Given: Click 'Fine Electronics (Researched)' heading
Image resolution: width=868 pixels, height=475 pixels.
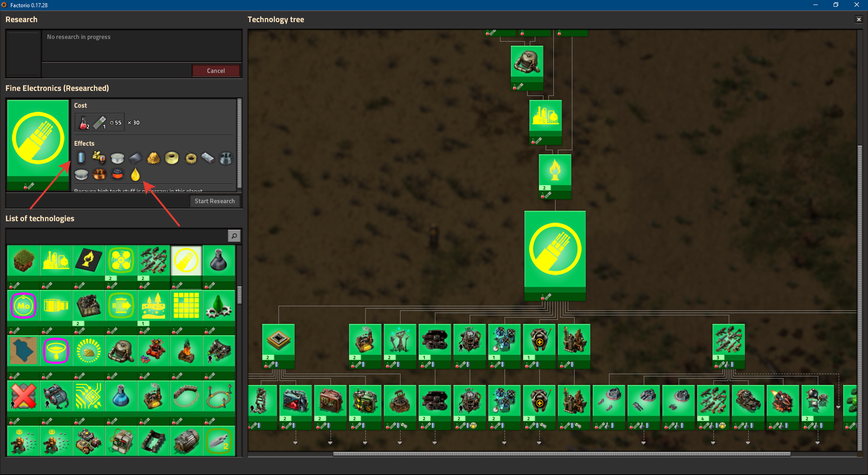Looking at the screenshot, I should click(57, 88).
